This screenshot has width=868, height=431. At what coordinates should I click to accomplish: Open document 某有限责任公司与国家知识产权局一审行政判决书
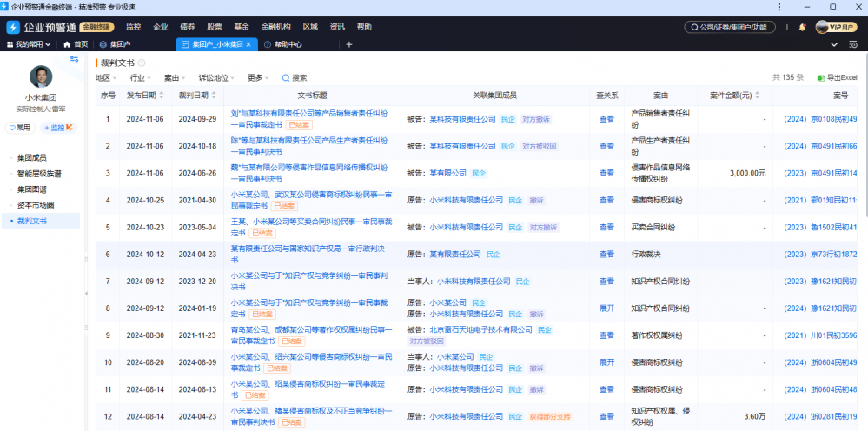click(308, 254)
